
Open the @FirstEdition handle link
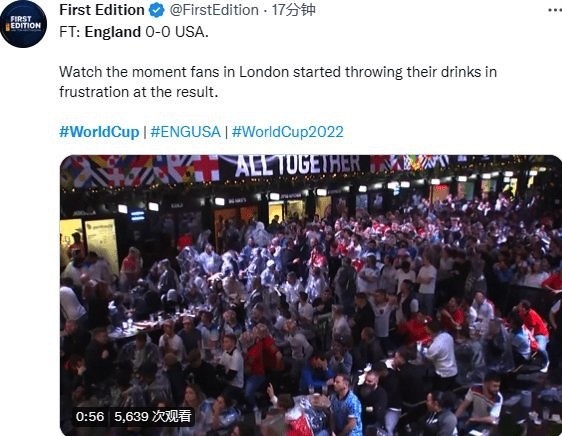click(214, 10)
